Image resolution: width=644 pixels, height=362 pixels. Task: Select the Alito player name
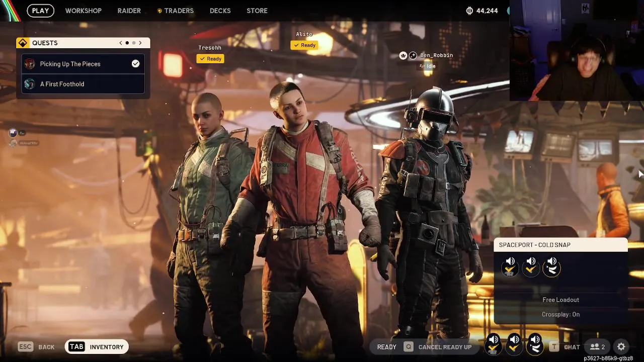coord(304,34)
